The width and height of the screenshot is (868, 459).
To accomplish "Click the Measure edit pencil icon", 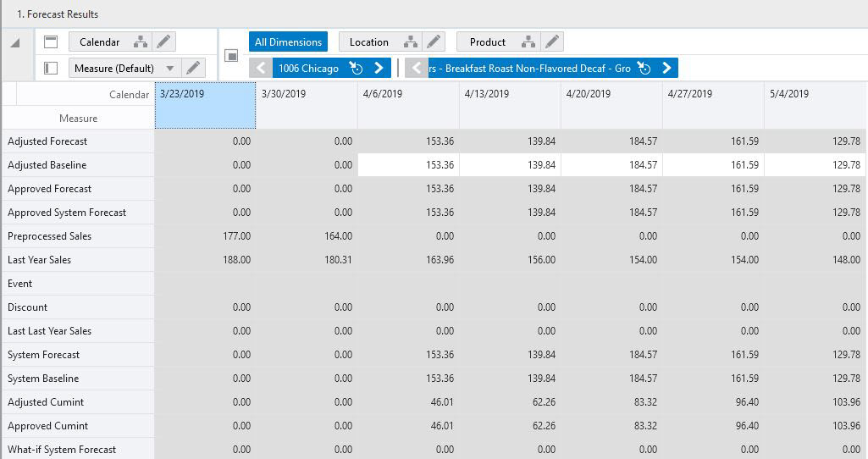I will click(x=192, y=68).
